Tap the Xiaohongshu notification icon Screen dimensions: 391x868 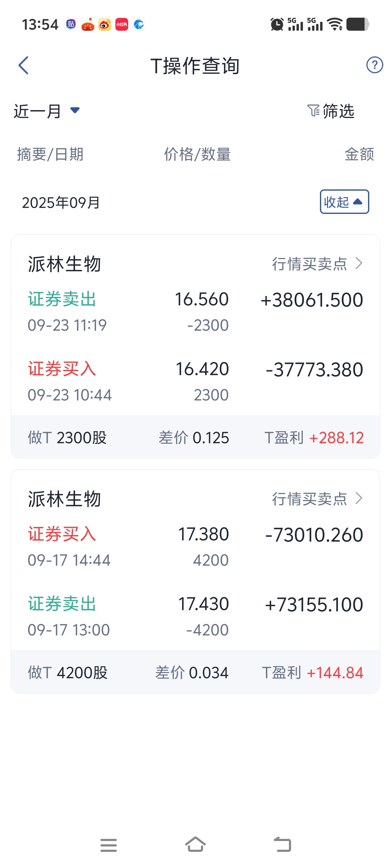(x=121, y=24)
